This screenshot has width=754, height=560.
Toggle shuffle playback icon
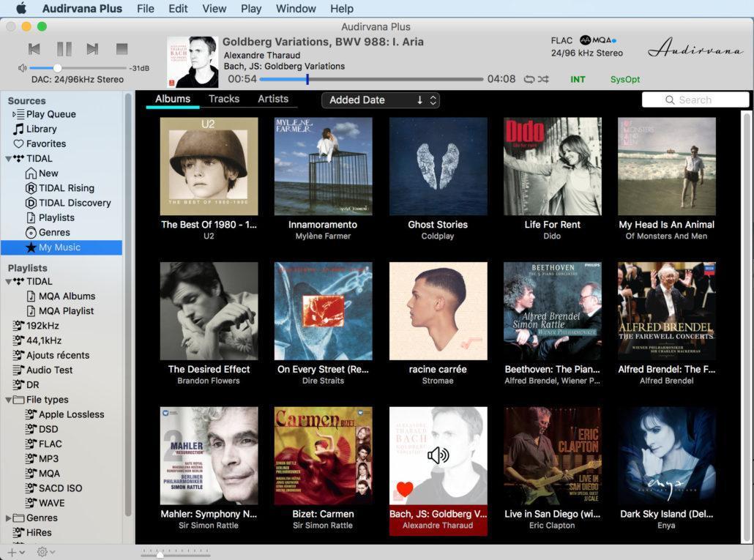pyautogui.click(x=543, y=79)
